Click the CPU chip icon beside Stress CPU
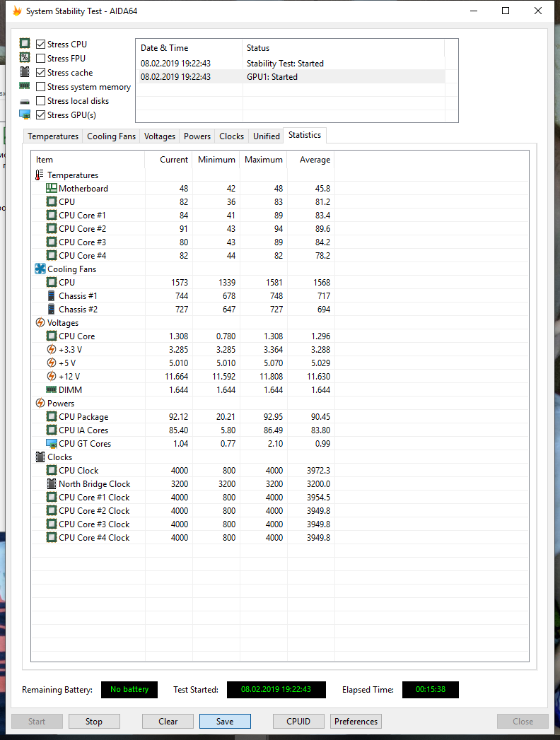 25,43
